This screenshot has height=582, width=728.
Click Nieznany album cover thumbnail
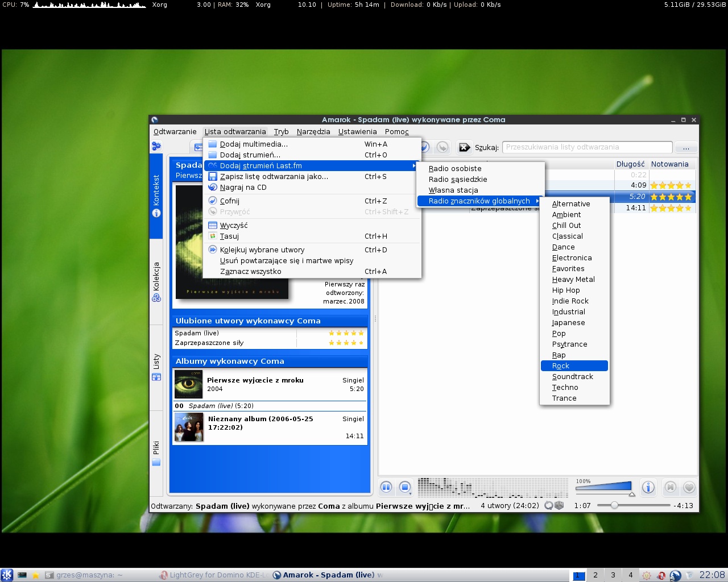click(x=189, y=427)
